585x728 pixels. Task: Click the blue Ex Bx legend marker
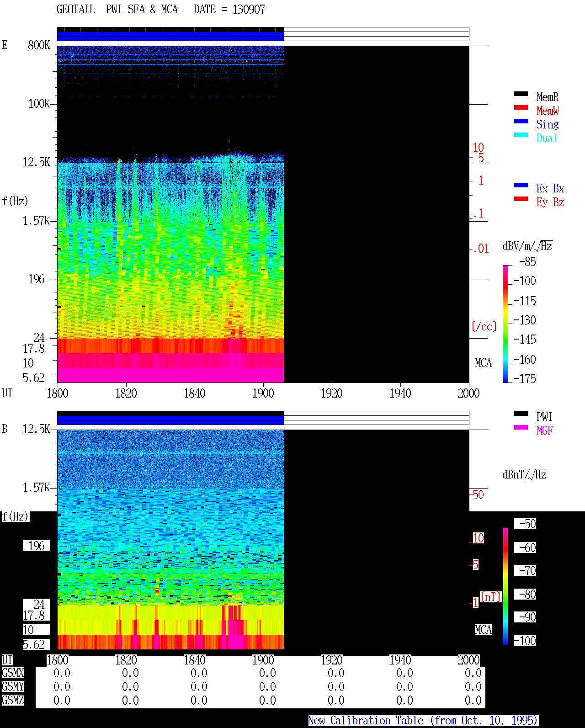click(521, 185)
